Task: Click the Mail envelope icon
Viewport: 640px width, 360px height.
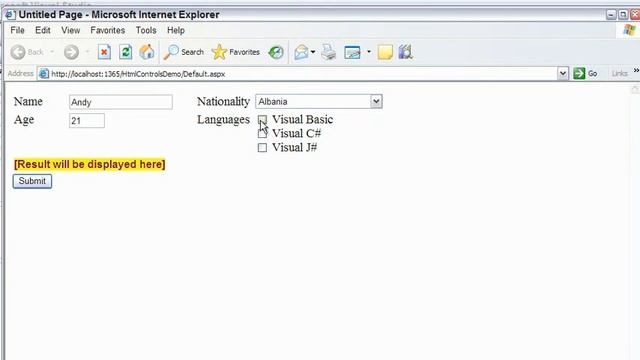Action: click(301, 52)
